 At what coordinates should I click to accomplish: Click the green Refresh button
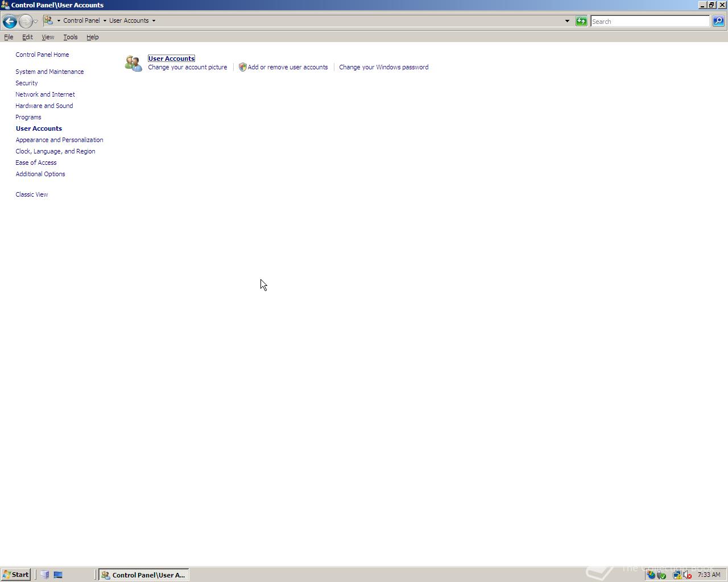point(581,21)
